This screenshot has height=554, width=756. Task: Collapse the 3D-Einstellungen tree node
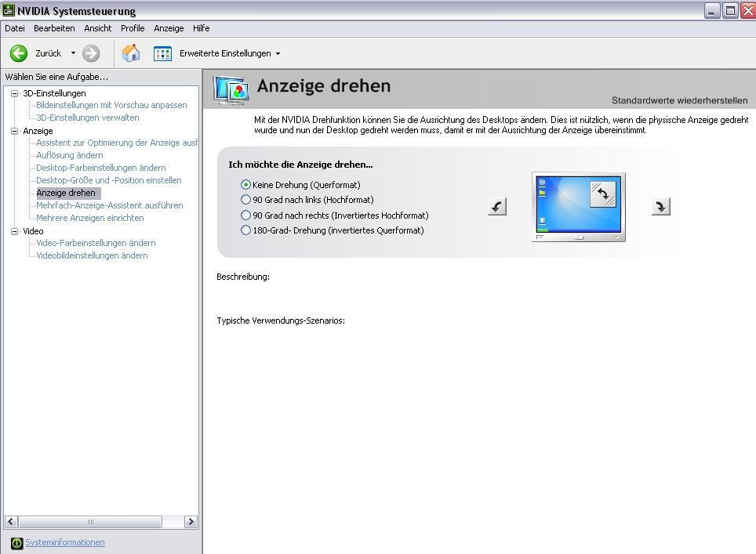click(14, 93)
